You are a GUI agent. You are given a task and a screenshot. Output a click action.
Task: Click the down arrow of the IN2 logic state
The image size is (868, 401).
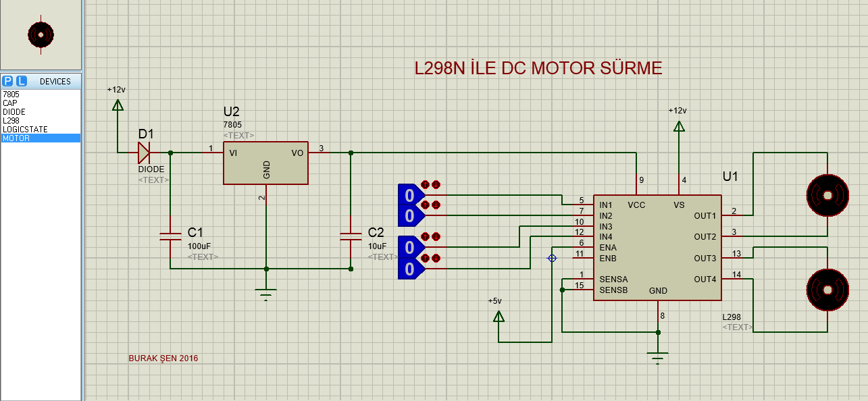pos(436,204)
